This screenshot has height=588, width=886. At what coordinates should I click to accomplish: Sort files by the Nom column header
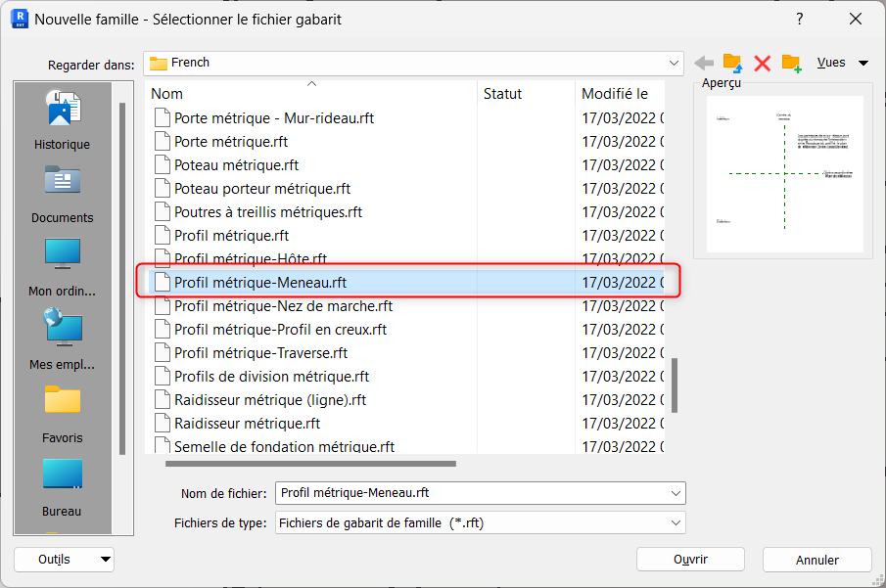coord(311,94)
